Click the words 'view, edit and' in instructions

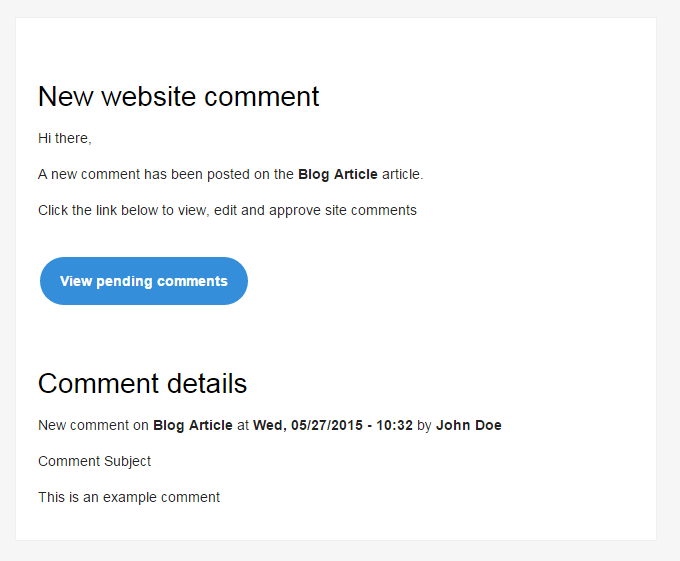pyautogui.click(x=222, y=210)
